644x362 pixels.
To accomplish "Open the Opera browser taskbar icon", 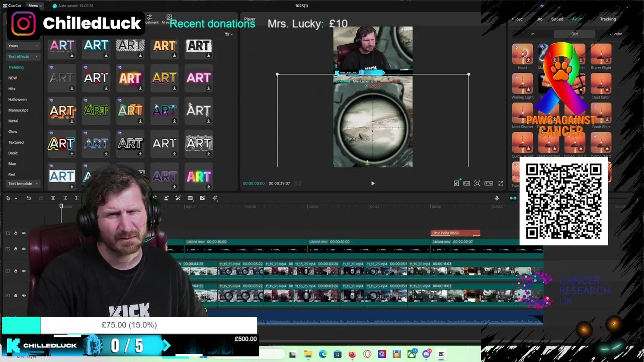I will point(367,354).
